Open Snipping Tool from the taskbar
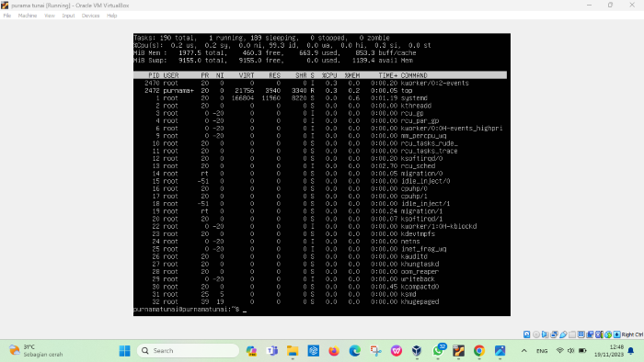Viewport: 644px width, 362px height. 375,351
